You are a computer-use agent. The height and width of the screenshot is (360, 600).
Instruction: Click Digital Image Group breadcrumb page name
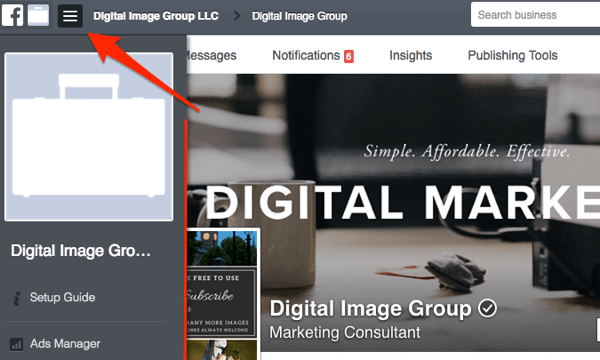coord(299,16)
